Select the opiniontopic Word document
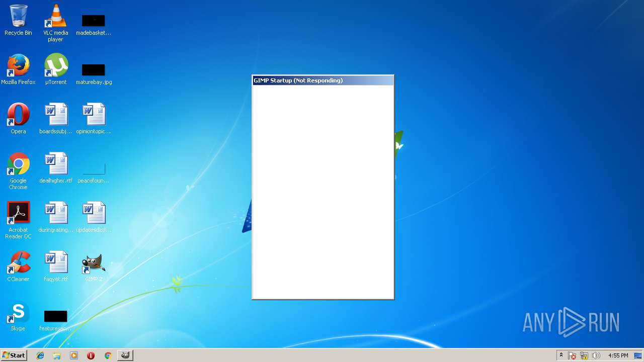The width and height of the screenshot is (644, 362). (94, 119)
